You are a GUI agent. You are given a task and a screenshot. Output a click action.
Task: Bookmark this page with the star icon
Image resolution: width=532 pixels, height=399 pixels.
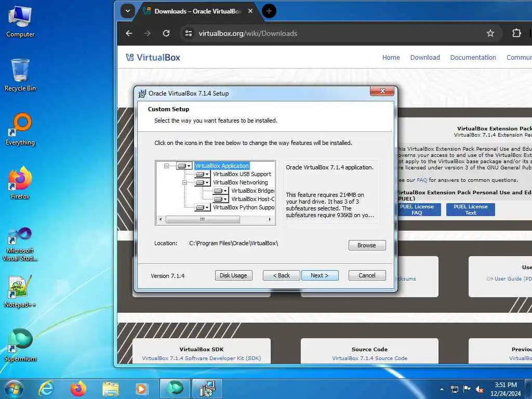click(x=490, y=33)
